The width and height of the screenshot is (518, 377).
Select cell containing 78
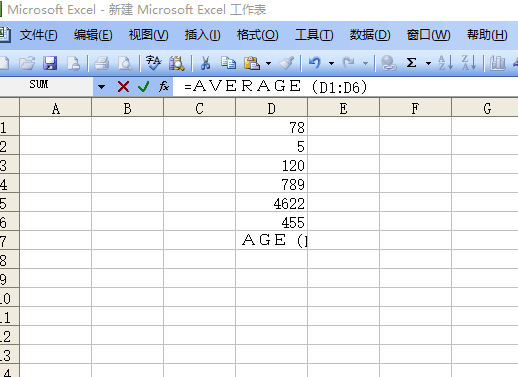(x=271, y=127)
